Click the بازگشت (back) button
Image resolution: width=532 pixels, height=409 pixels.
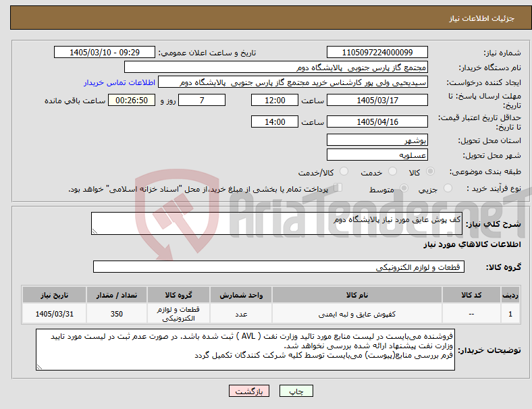pos(248,391)
